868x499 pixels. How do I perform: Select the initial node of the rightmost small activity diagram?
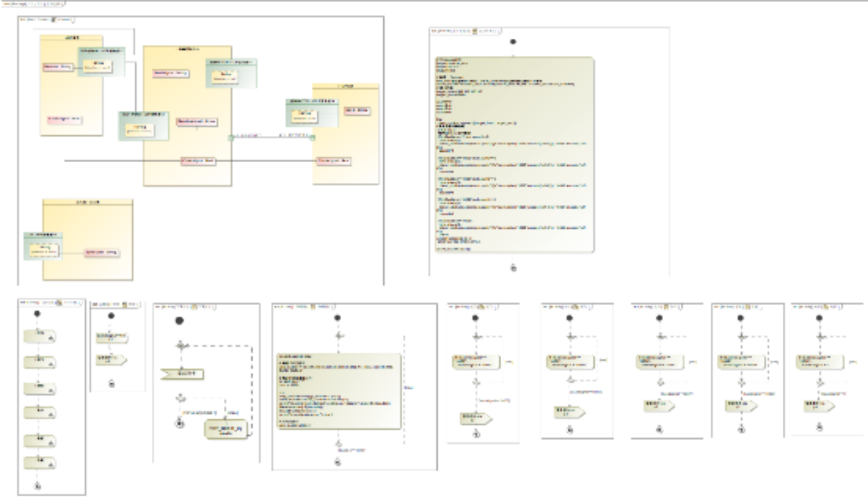click(819, 317)
